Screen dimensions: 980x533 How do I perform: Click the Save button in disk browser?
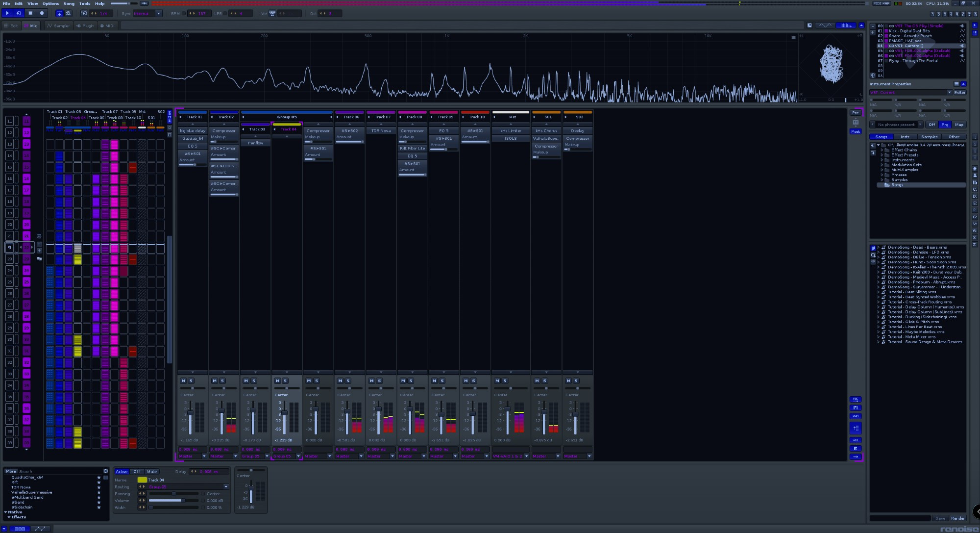[x=940, y=518]
